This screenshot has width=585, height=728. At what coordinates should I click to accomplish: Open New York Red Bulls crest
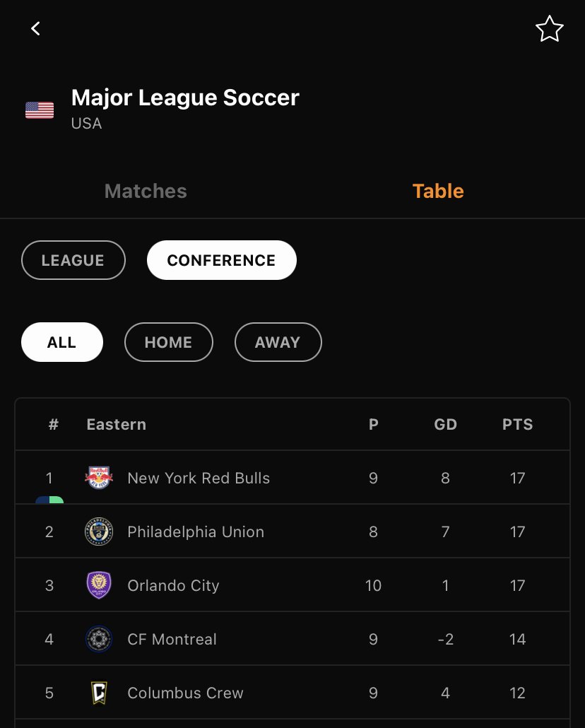coord(99,477)
